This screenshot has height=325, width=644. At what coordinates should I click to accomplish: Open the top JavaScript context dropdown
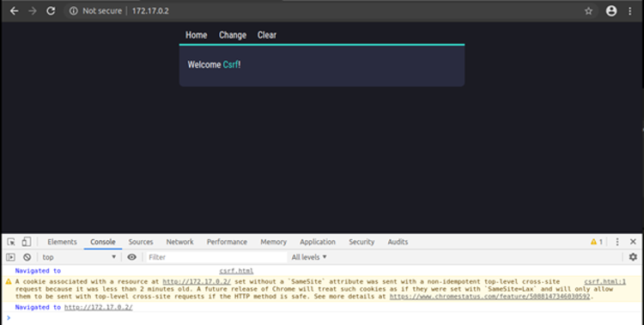[79, 257]
